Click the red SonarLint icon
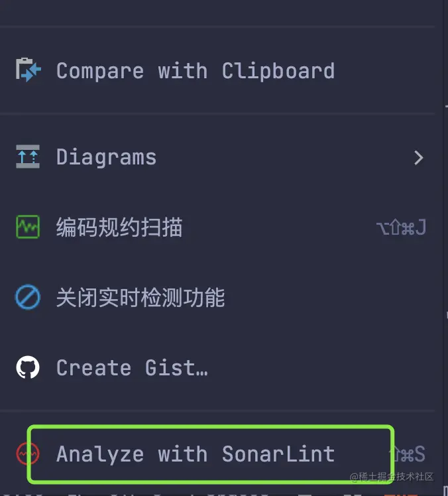This screenshot has height=496, width=448. click(x=28, y=454)
